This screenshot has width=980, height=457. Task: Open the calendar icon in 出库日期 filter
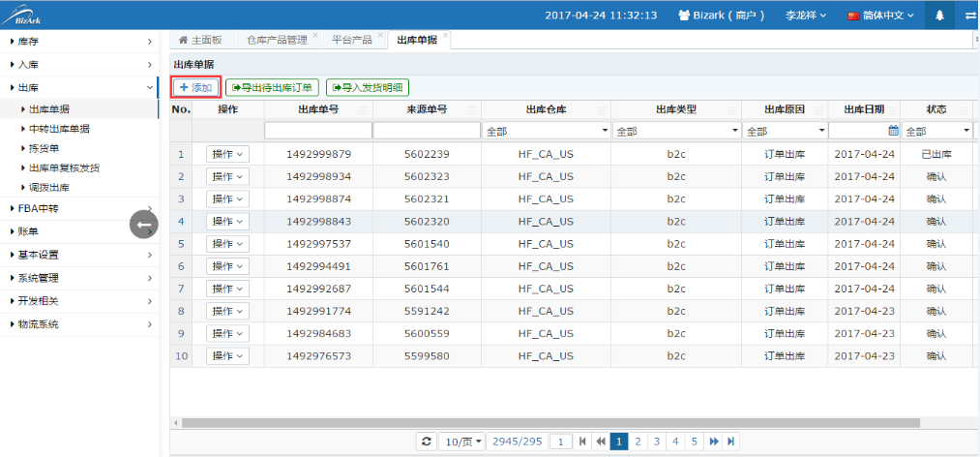click(893, 131)
